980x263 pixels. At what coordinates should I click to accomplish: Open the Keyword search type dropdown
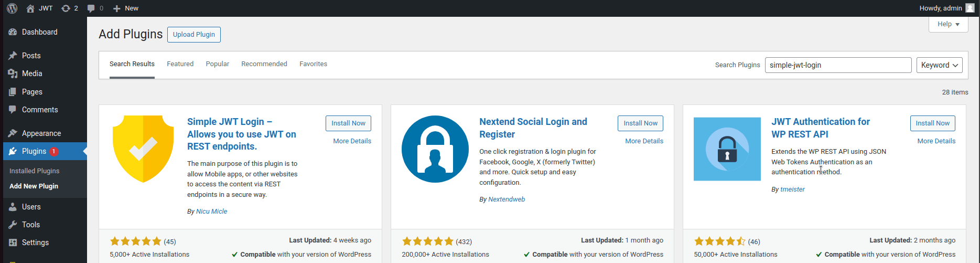pos(940,65)
